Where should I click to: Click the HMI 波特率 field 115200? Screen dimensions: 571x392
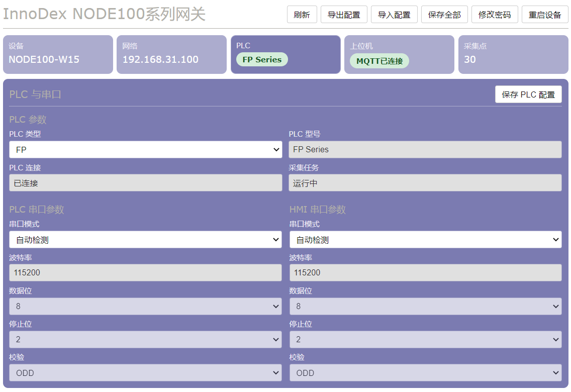point(425,272)
